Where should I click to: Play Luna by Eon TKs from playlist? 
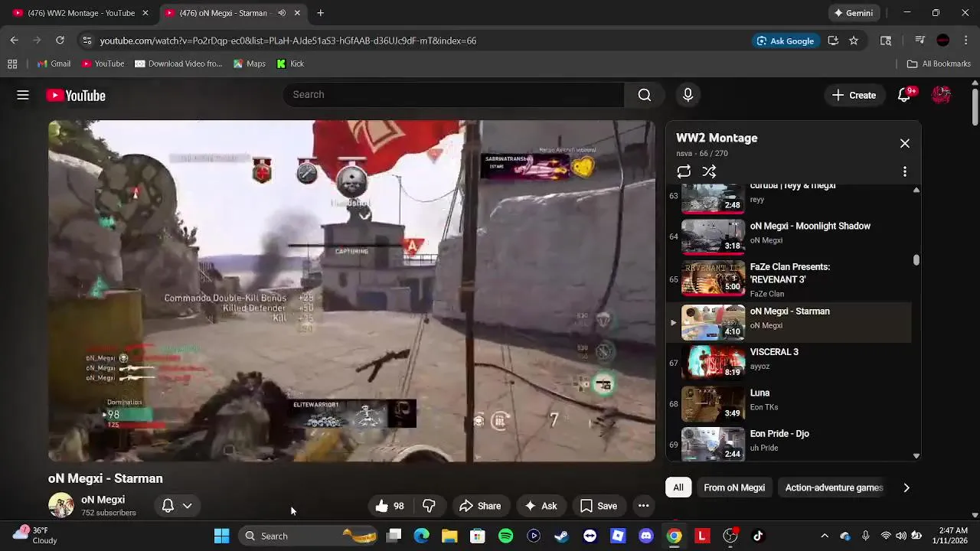click(789, 403)
